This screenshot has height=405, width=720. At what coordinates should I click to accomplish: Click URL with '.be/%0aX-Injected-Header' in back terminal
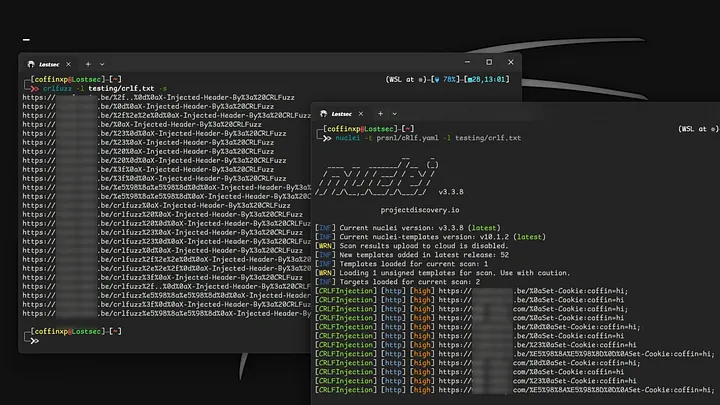[142, 124]
